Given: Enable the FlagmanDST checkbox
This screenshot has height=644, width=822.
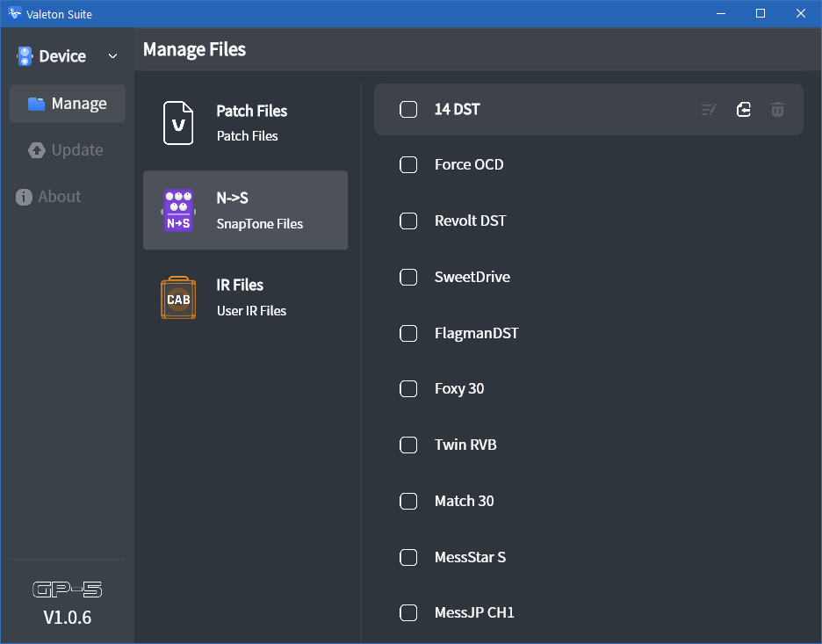Looking at the screenshot, I should [x=408, y=333].
